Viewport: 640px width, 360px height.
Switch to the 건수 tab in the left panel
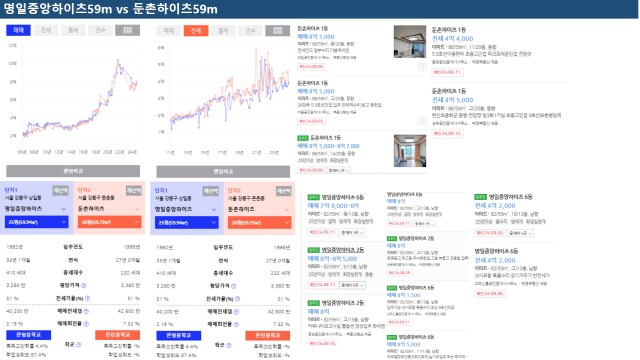click(100, 30)
